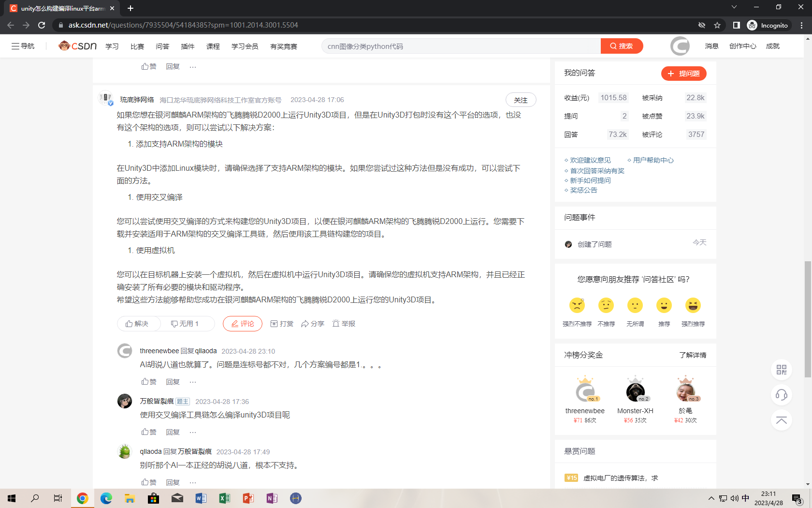812x508 pixels.
Task: Go to 学习 in top navigation
Action: [112, 46]
